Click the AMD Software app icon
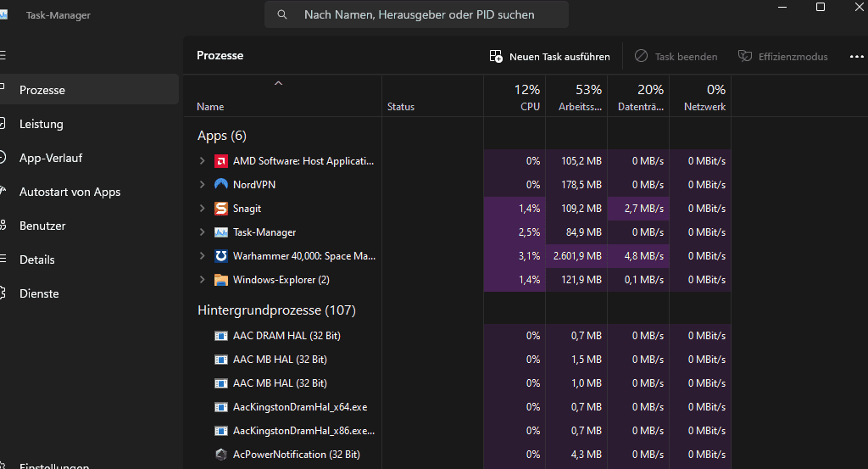Image resolution: width=868 pixels, height=469 pixels. coord(221,161)
